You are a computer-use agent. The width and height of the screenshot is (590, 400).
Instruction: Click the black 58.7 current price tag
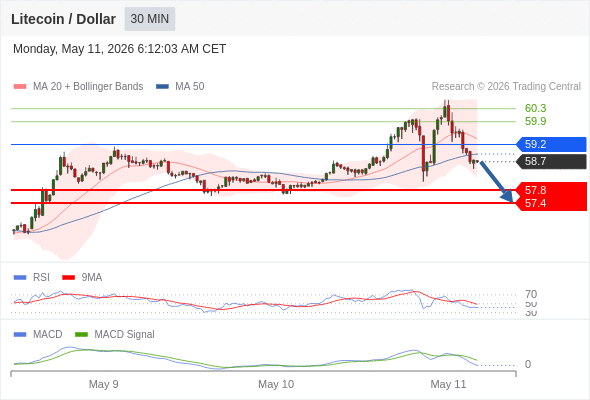pos(551,161)
